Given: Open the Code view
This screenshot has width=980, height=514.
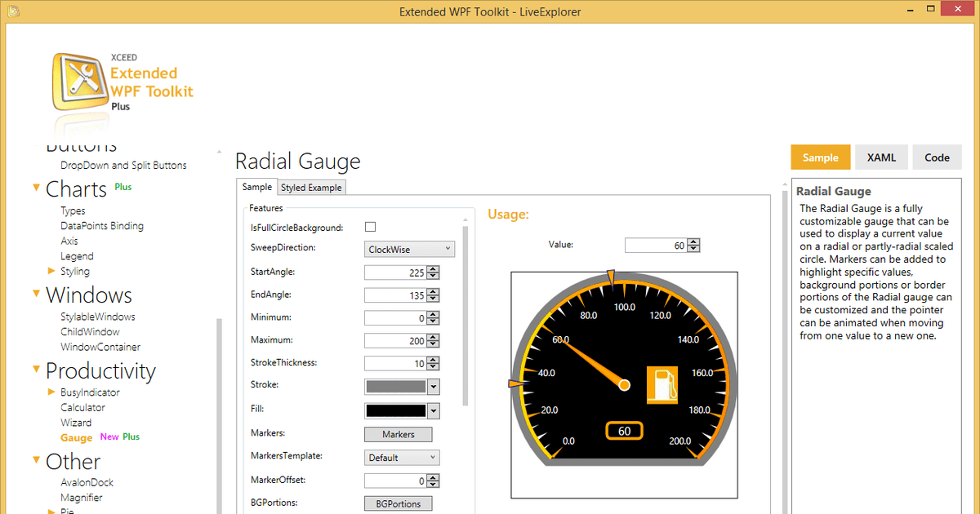Looking at the screenshot, I should tap(937, 157).
